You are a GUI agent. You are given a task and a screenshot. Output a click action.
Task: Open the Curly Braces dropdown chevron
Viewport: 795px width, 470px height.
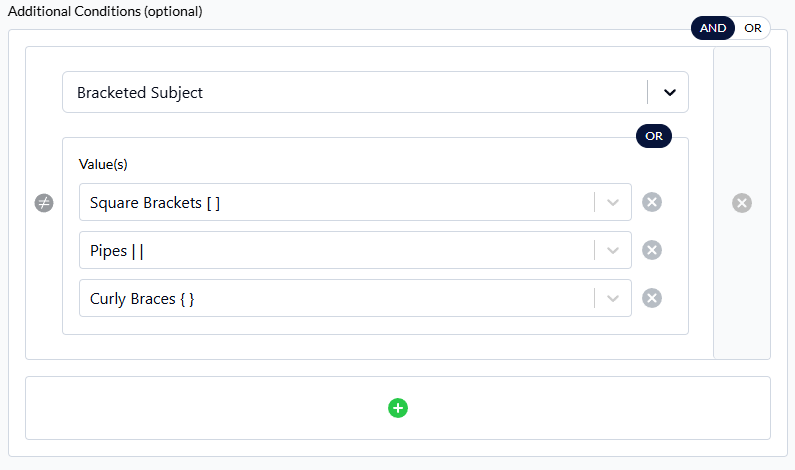coord(613,299)
